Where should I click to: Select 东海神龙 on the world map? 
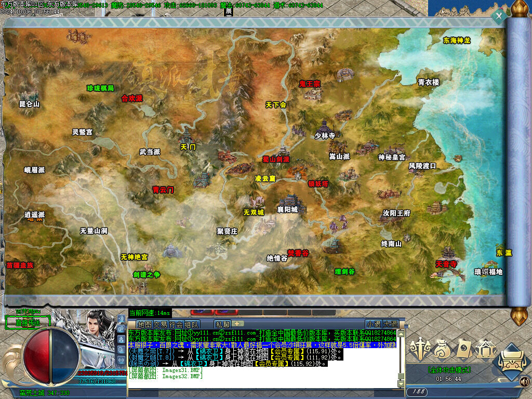click(457, 41)
